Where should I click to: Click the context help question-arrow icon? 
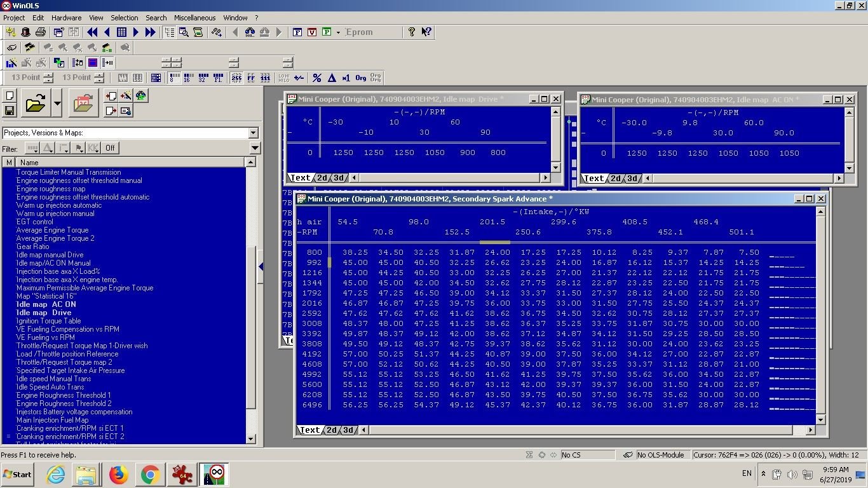[426, 32]
